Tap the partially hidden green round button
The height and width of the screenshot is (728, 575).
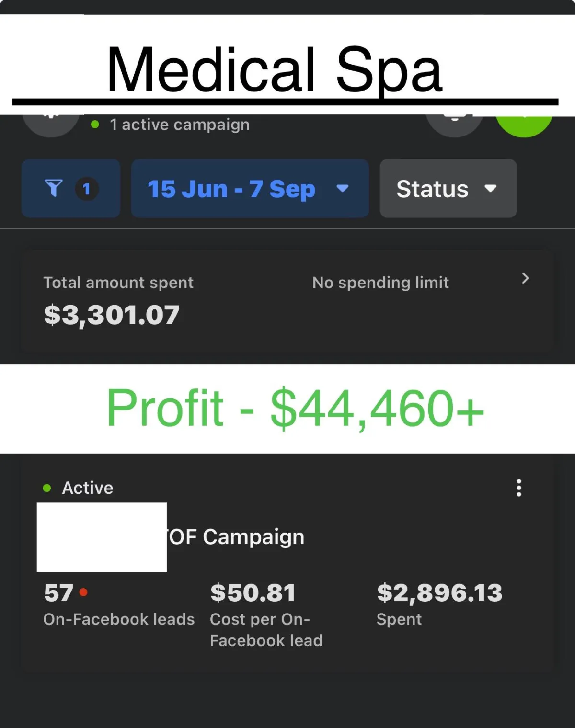click(x=524, y=125)
